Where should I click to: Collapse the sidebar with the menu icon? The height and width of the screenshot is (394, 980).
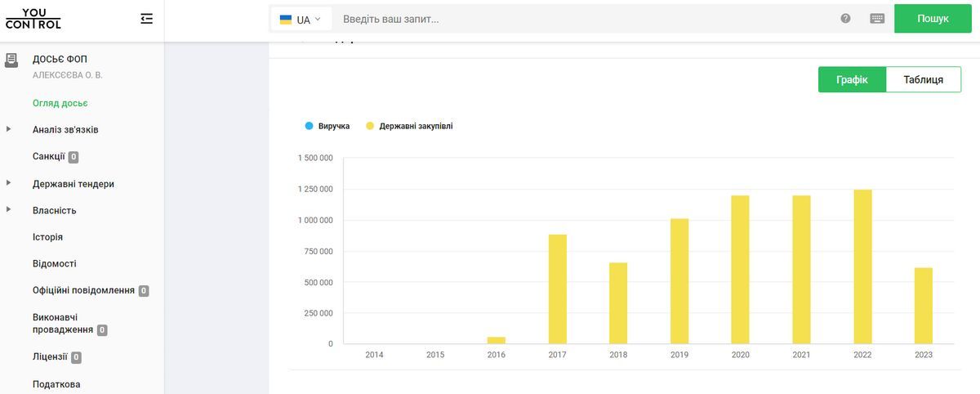tap(147, 18)
